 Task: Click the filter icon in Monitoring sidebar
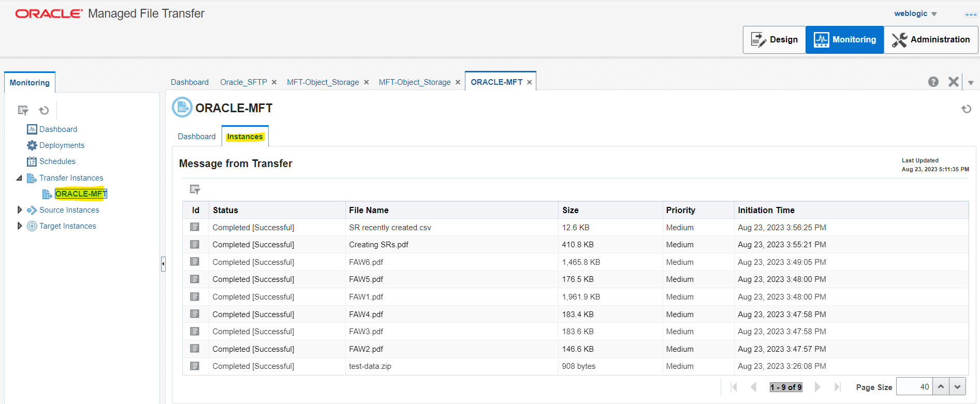(x=23, y=110)
